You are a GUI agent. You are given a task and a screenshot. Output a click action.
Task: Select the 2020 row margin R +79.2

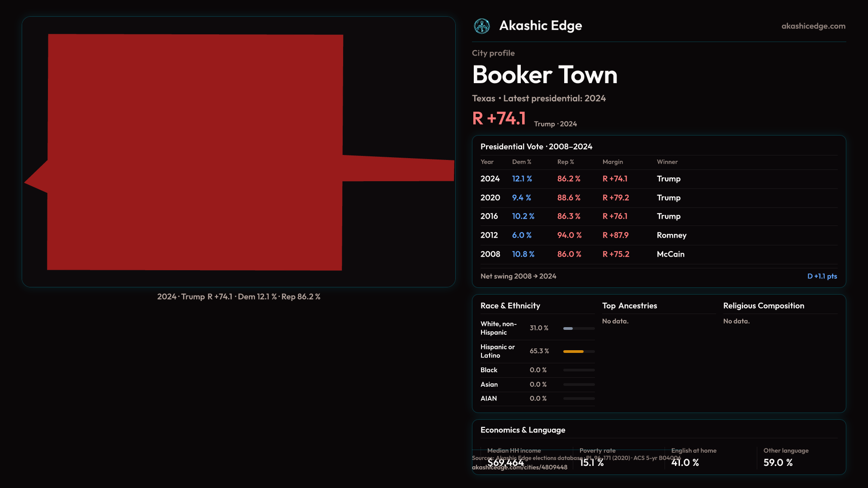coord(615,198)
